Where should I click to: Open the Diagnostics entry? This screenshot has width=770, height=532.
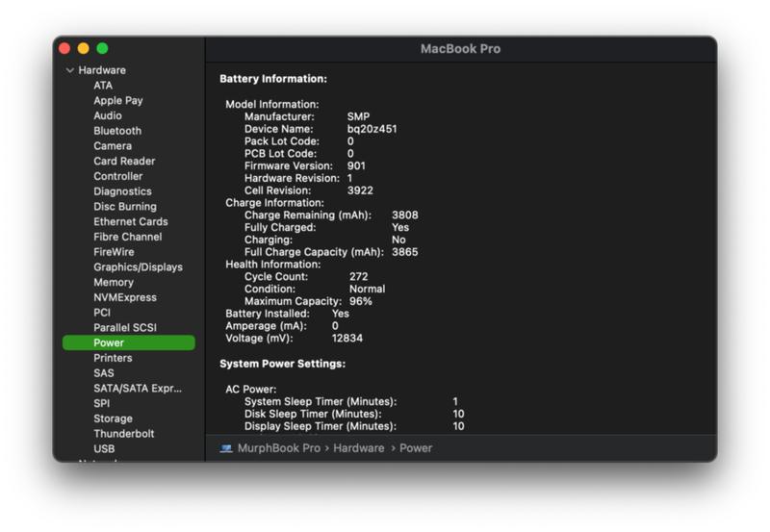coord(122,191)
